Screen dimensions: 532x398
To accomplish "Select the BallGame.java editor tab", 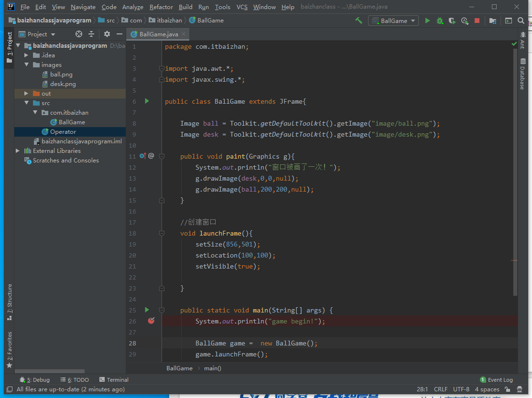I will (x=158, y=34).
